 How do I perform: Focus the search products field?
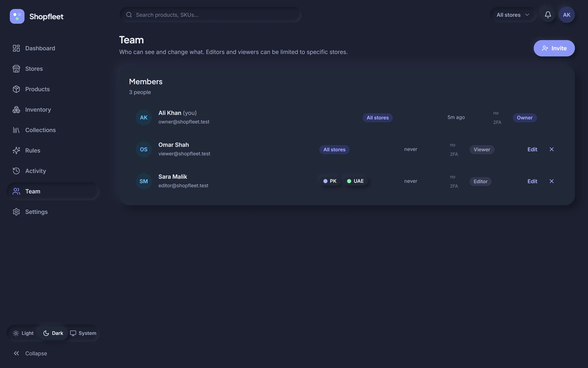210,15
